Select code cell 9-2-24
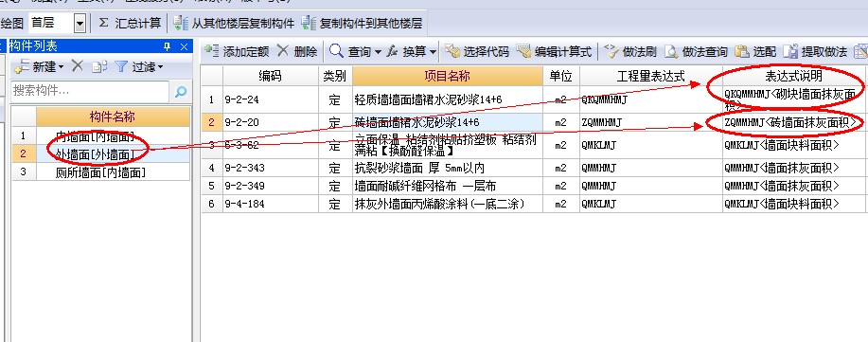The width and height of the screenshot is (868, 342). pos(271,99)
